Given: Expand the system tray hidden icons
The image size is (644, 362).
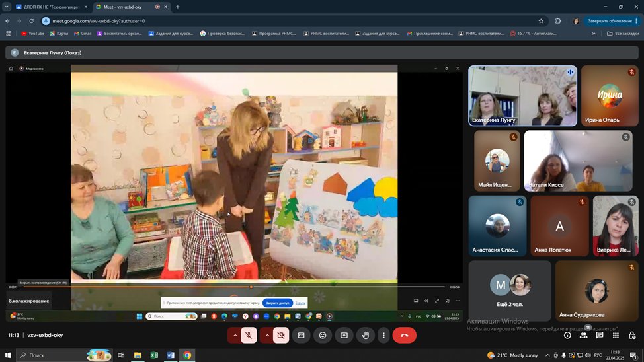Looking at the screenshot, I should coord(547,355).
